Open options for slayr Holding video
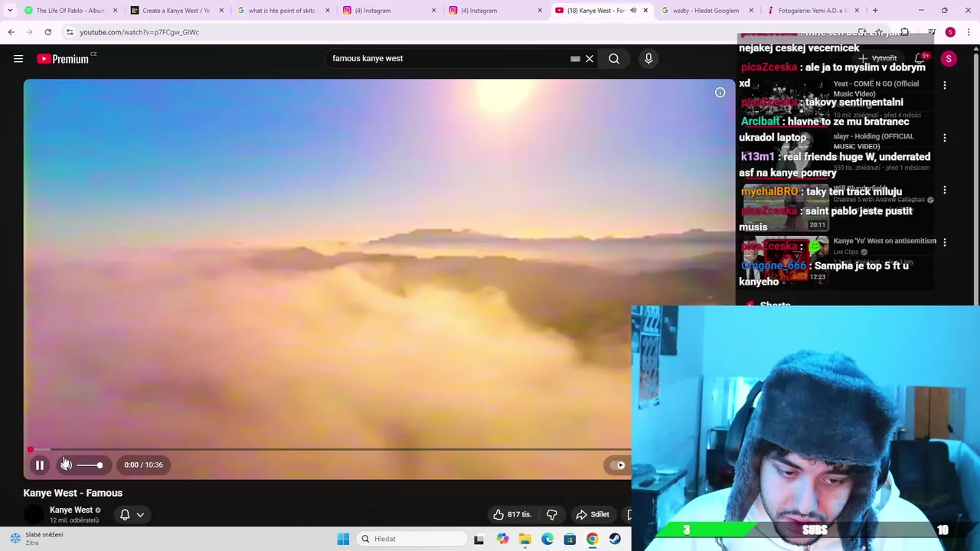This screenshot has width=980, height=551. click(945, 138)
